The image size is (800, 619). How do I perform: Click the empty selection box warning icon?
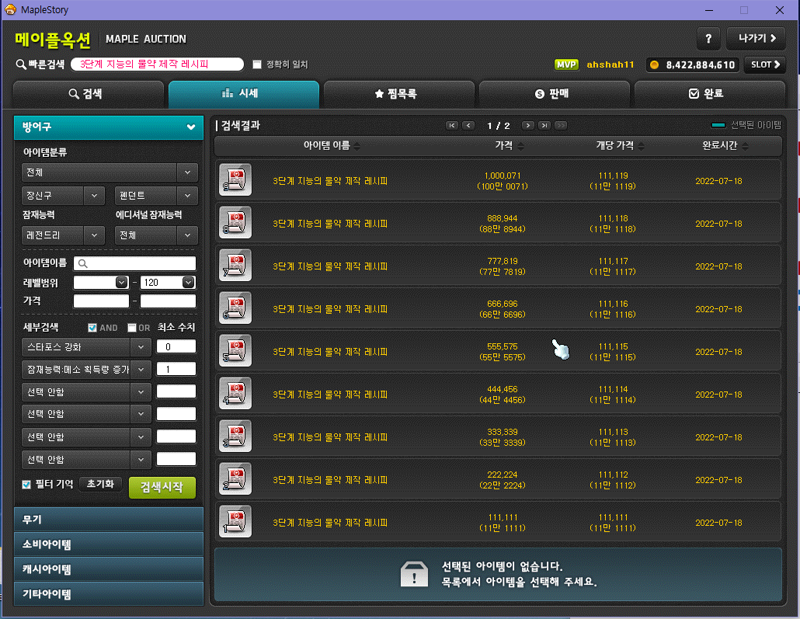point(414,575)
